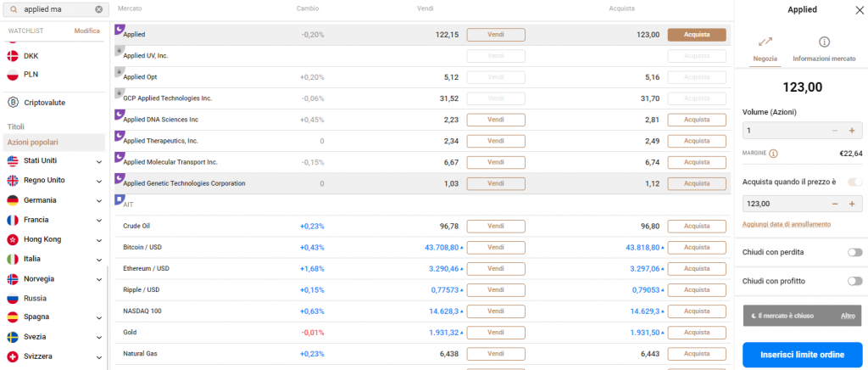Screen dimensions: 868x370
Task: Open the Criptovalute category
Action: coord(43,103)
